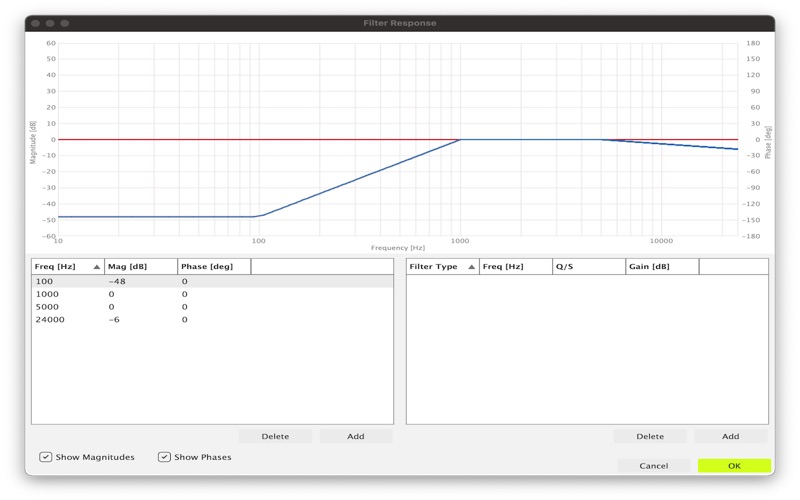The image size is (800, 500).
Task: Click the magnitude value in the 5000 Hz row
Action: coord(111,307)
